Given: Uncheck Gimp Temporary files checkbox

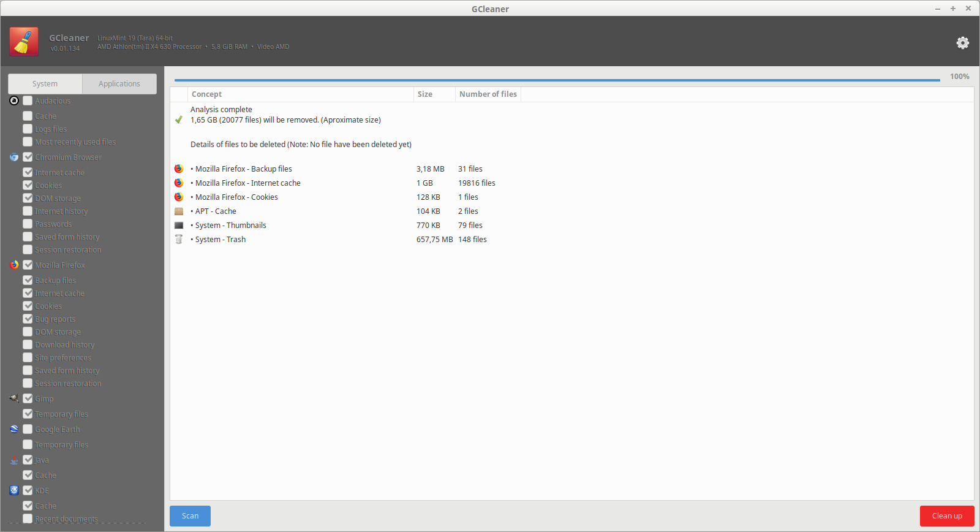Looking at the screenshot, I should point(28,414).
